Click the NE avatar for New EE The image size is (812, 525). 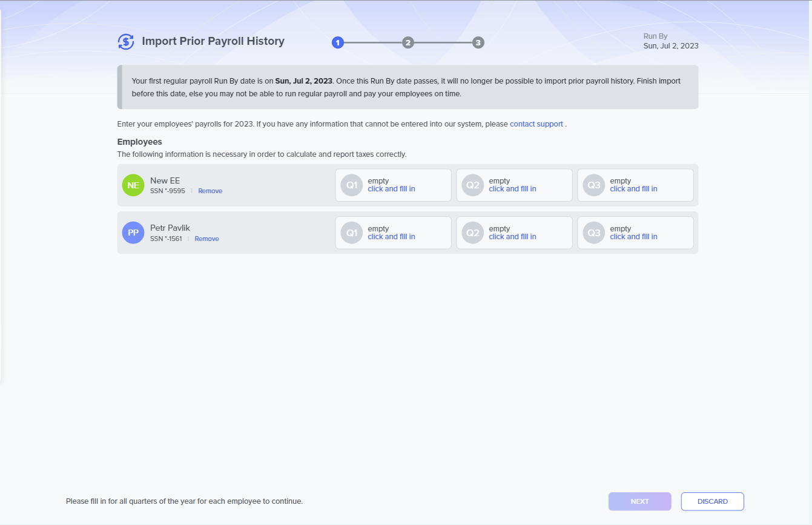[133, 185]
